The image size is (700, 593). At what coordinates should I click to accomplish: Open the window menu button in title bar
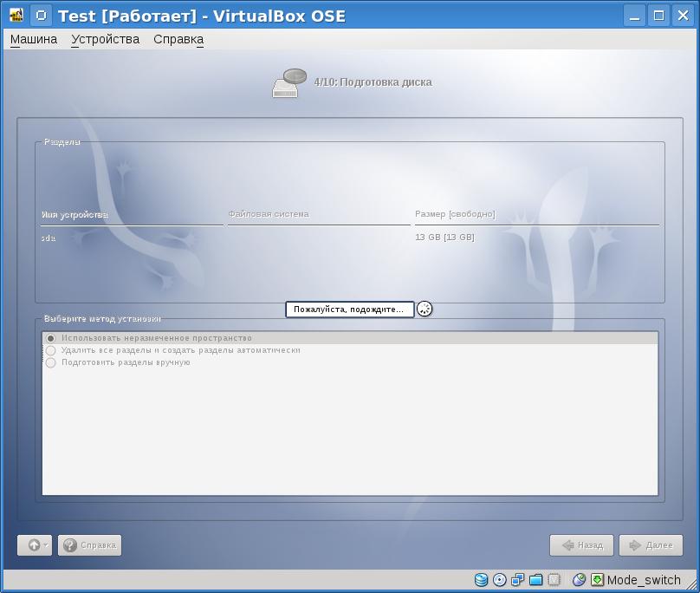[41, 16]
